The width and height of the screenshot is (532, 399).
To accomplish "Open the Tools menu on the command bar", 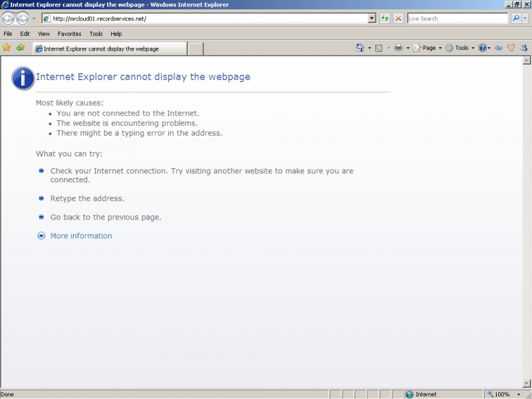I will point(460,48).
